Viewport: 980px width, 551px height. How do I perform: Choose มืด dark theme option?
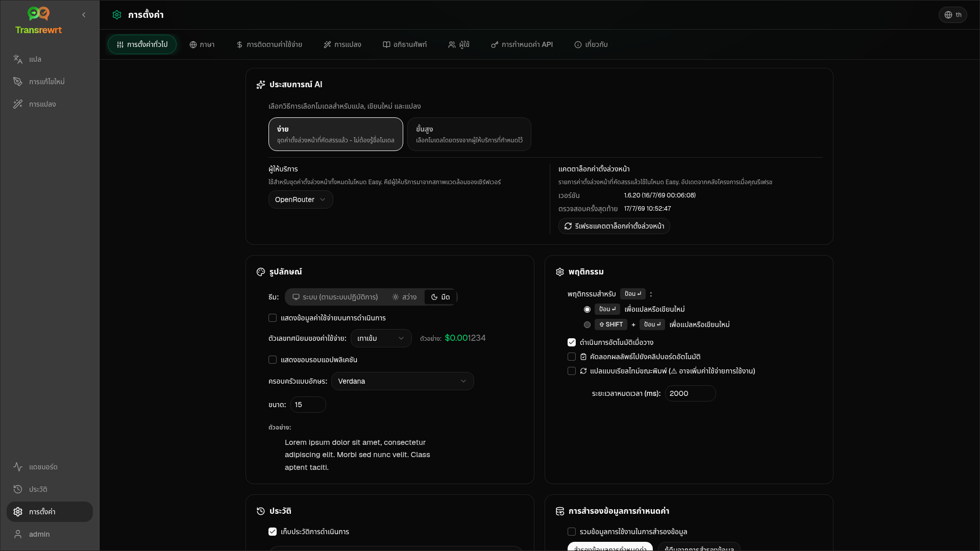coord(440,297)
